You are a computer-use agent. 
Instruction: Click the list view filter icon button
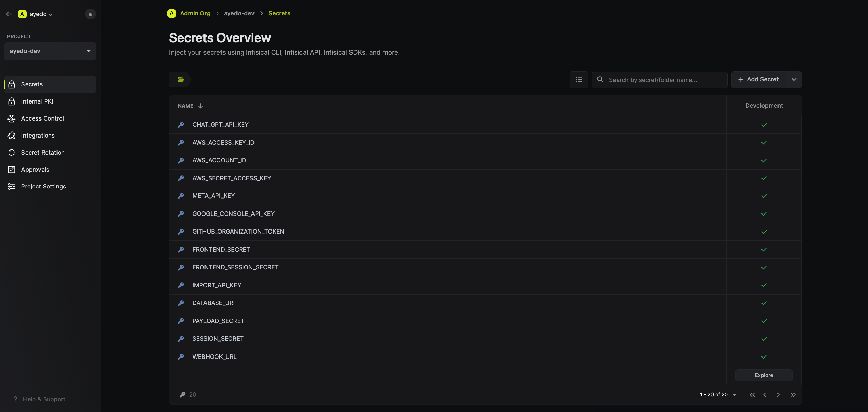(579, 80)
